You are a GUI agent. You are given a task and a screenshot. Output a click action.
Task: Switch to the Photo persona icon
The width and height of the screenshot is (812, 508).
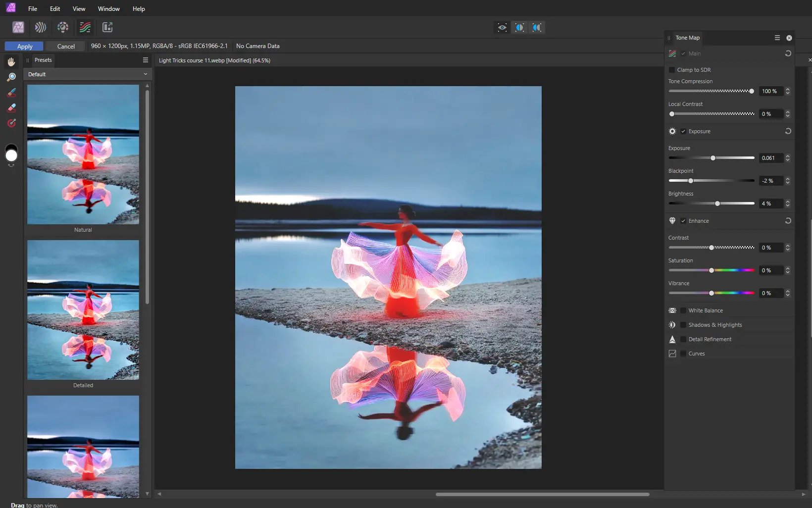(18, 27)
